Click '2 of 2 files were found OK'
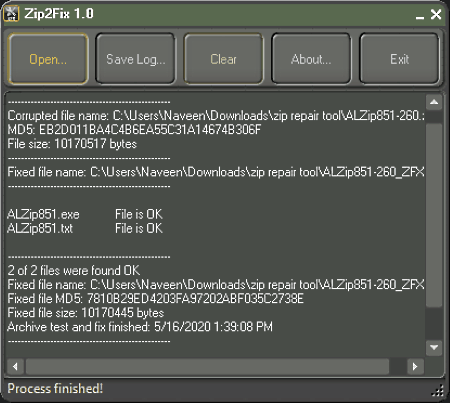 [74, 270]
